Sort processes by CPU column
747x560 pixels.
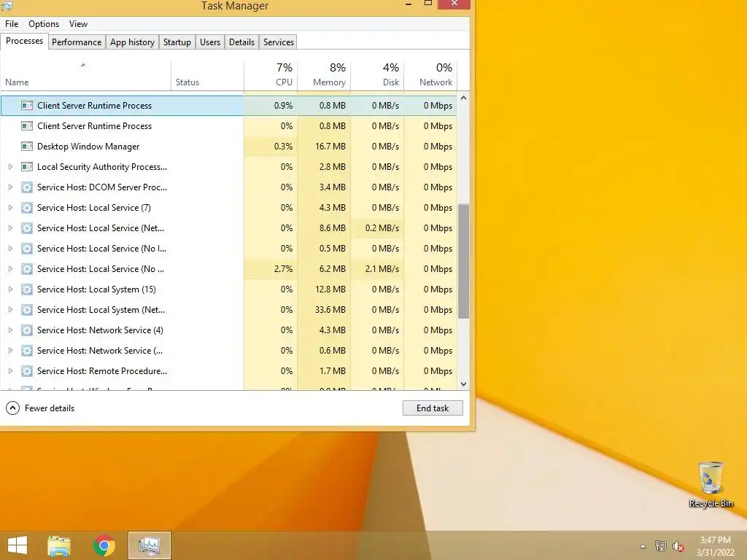(271, 75)
